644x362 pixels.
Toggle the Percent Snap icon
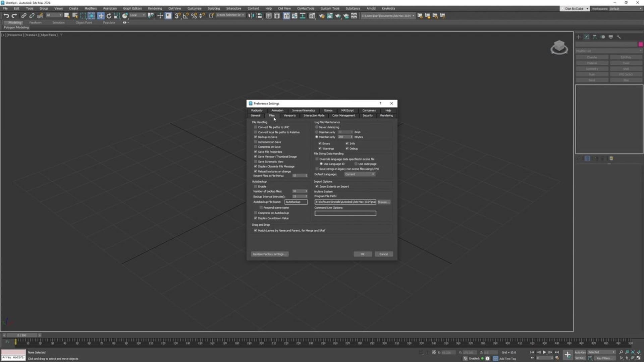pyautogui.click(x=194, y=16)
